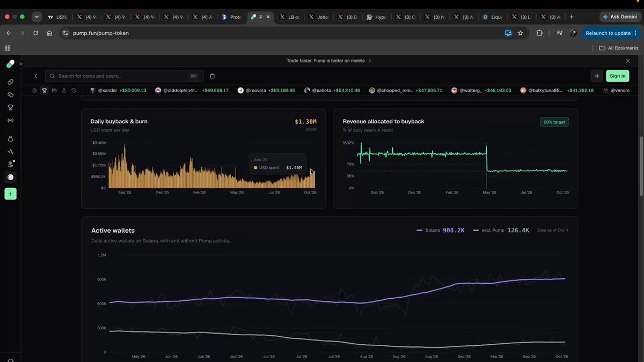Reload the pump.fun page

pos(35,33)
